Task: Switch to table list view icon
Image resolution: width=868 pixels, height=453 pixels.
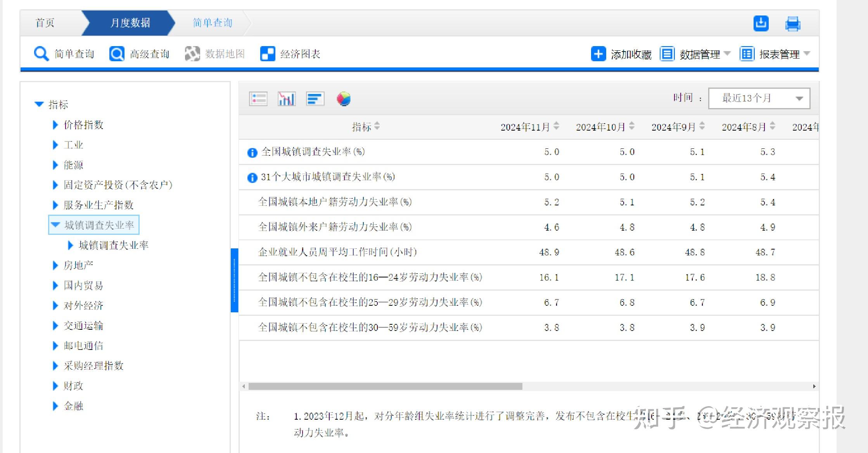Action: click(258, 99)
